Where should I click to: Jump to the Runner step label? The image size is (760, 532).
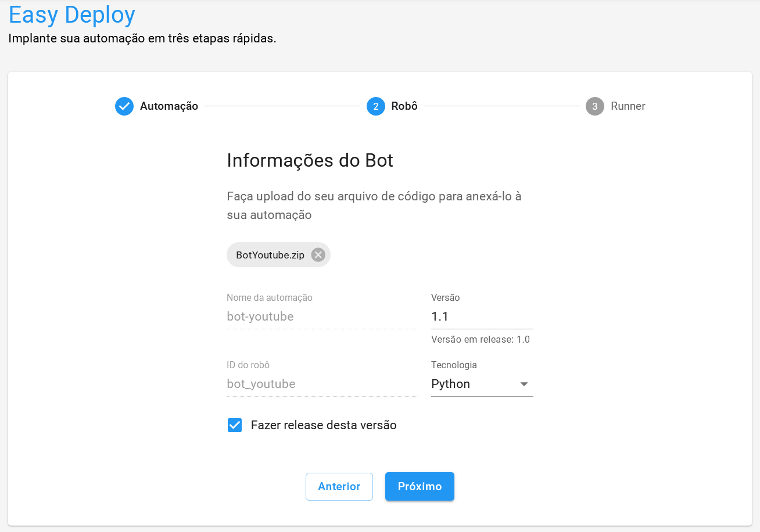[628, 106]
